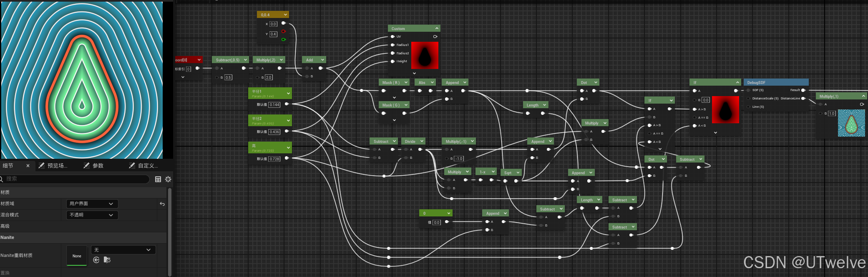Expand the 材质 section header
Screen dimensions: 868x277
[83, 192]
